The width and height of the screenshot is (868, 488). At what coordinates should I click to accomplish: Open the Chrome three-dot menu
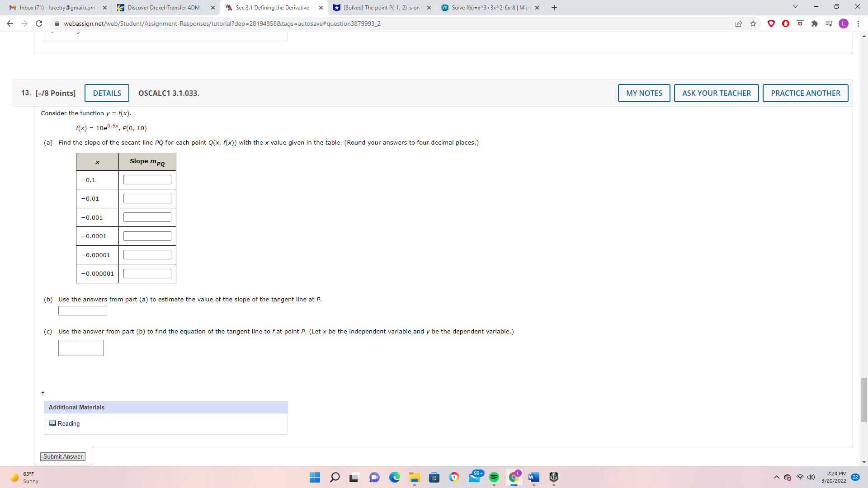858,23
